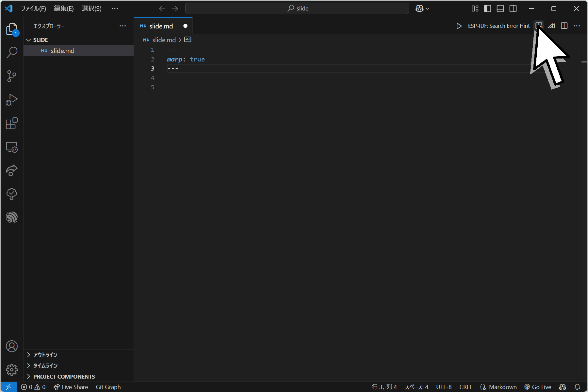Image resolution: width=588 pixels, height=392 pixels.
Task: Expand the タイムライン section
Action: 78,366
